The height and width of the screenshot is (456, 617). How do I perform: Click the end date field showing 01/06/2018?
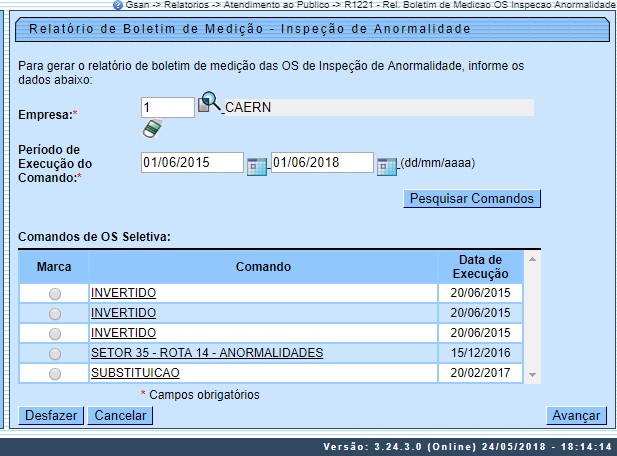pos(321,163)
